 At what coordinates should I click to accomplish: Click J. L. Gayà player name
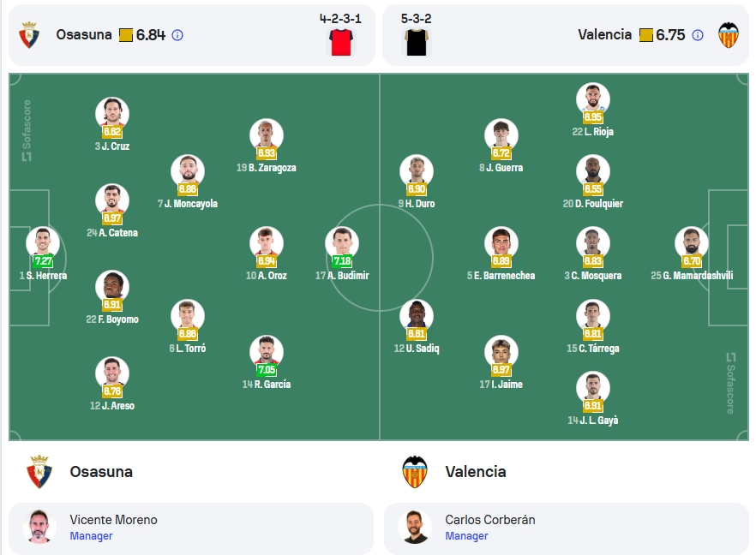pyautogui.click(x=593, y=421)
